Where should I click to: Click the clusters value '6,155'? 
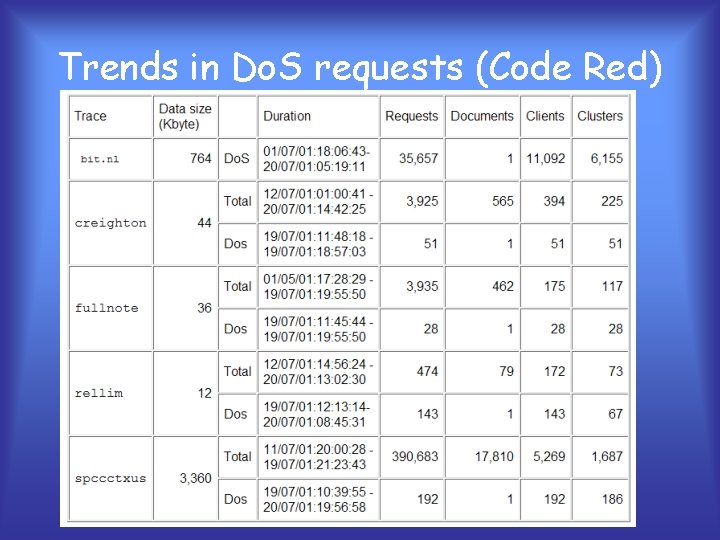(607, 158)
